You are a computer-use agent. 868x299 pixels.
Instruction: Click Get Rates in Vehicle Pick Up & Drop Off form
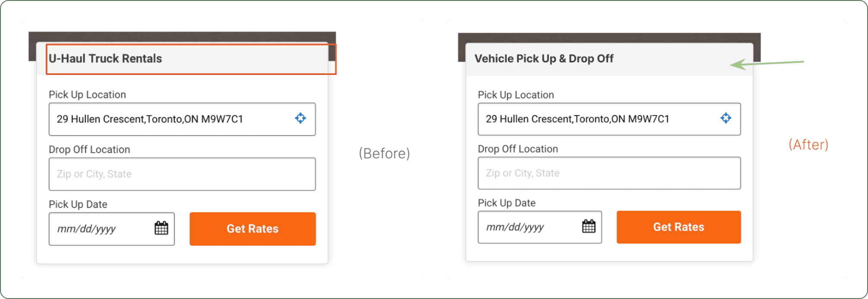click(x=679, y=227)
